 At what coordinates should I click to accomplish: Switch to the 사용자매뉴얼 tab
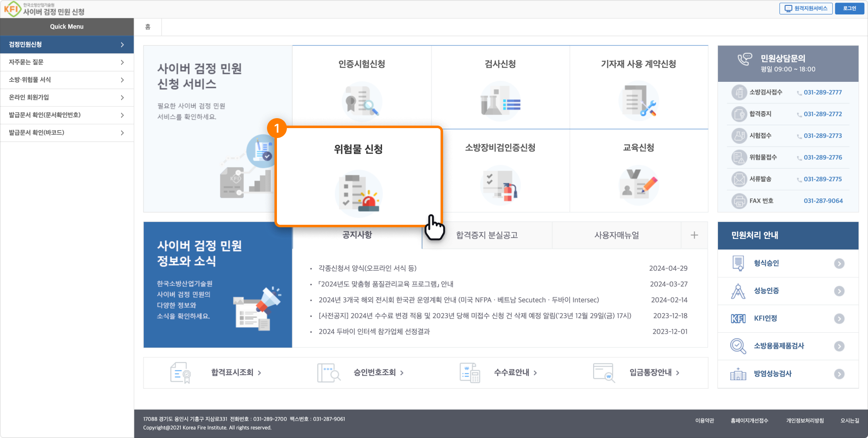tap(616, 235)
